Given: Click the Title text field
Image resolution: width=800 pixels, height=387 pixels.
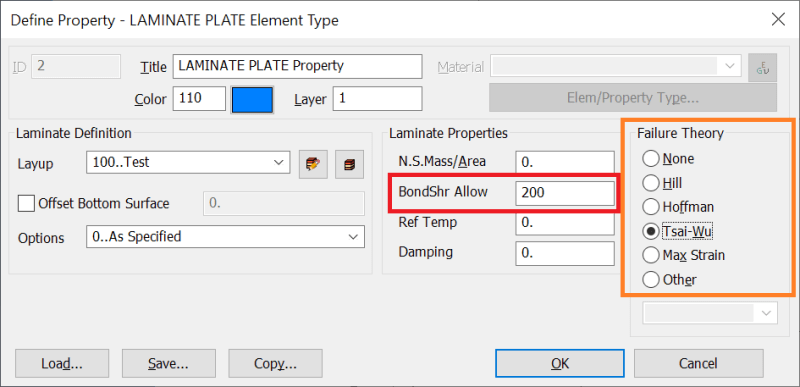Looking at the screenshot, I should click(x=297, y=66).
